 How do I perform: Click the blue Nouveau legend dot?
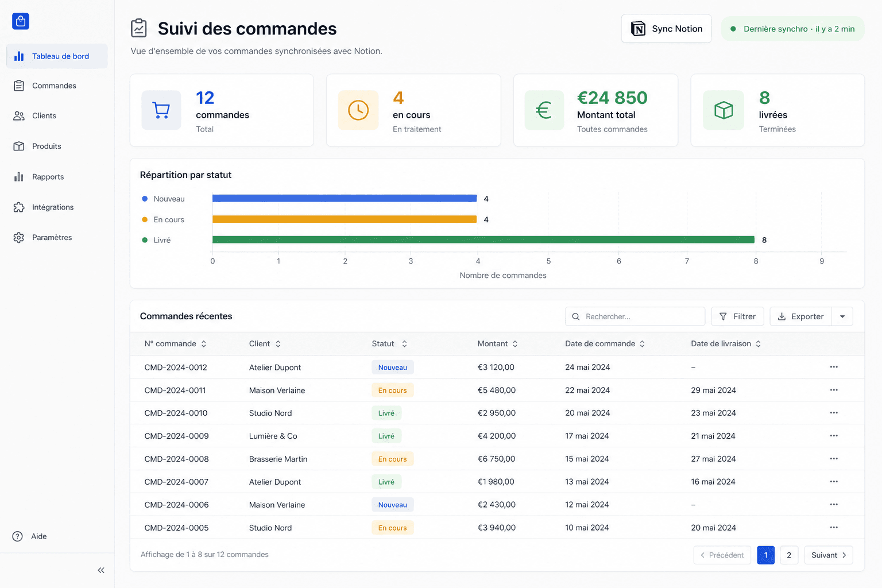[x=145, y=199]
